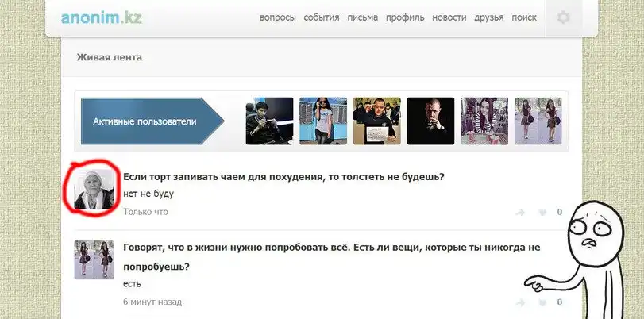Click поиск in the navigation bar
The height and width of the screenshot is (319, 644).
click(x=524, y=17)
